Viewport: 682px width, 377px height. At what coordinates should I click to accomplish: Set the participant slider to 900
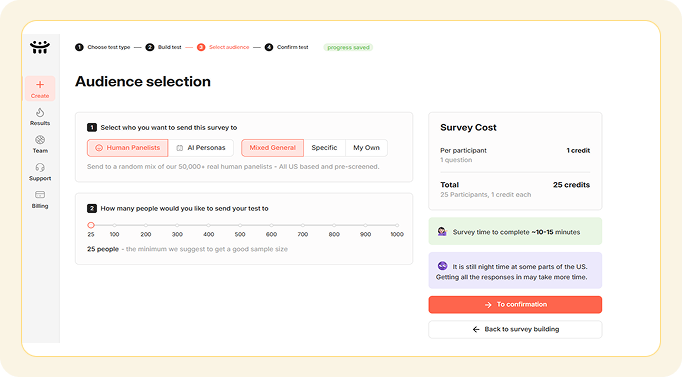click(x=365, y=225)
